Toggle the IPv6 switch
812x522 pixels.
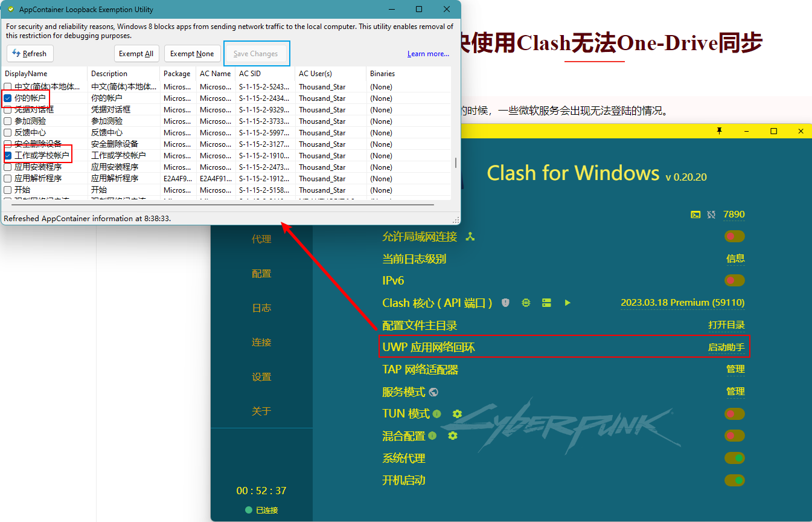point(735,280)
